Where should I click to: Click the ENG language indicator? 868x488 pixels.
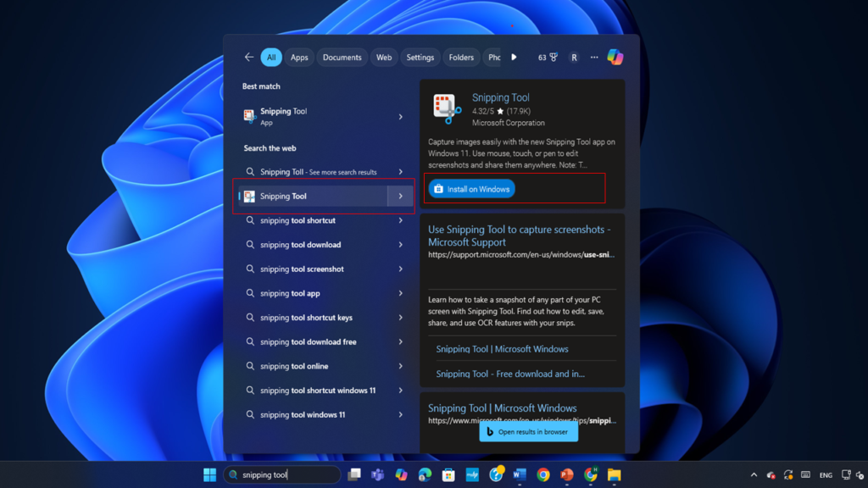826,475
